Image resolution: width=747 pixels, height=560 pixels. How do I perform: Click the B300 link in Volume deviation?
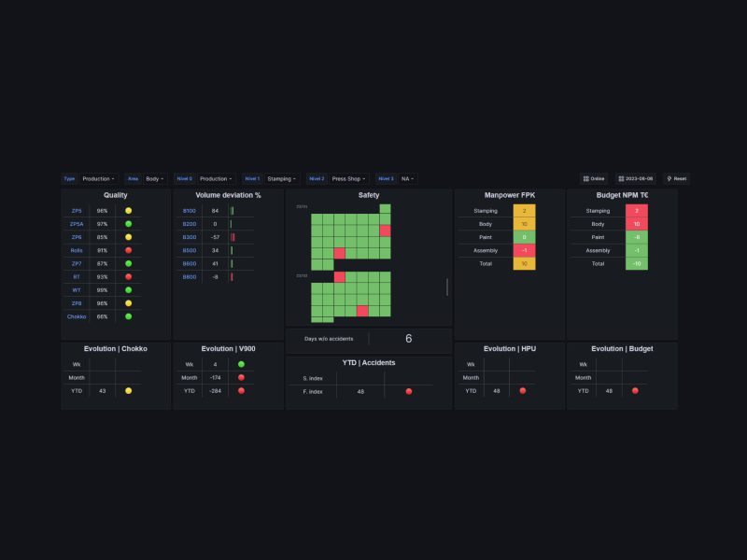[x=190, y=237]
